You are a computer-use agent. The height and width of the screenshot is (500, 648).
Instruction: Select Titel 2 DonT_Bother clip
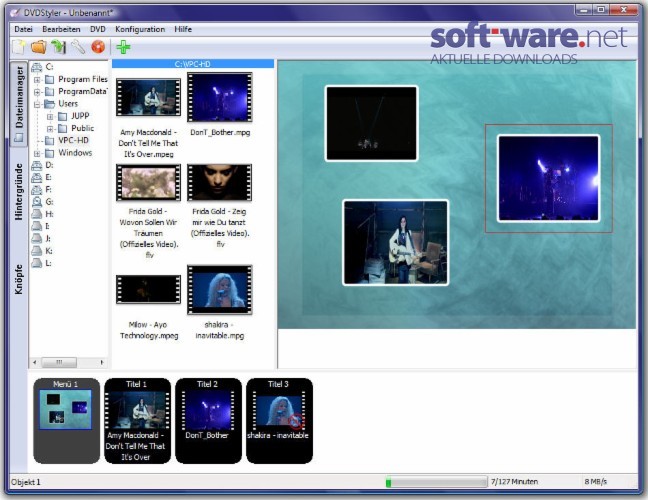pos(208,420)
